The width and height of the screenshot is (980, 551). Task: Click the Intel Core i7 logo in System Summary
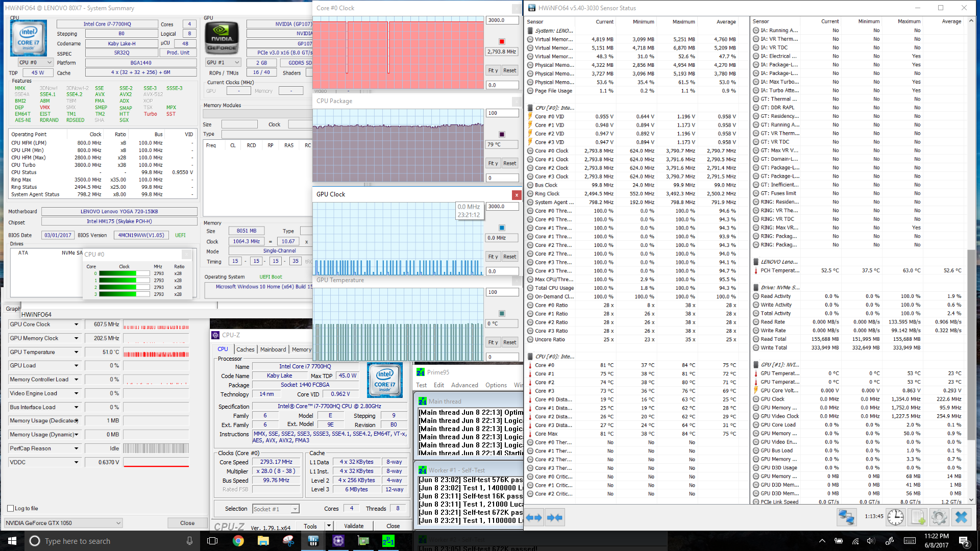click(x=29, y=39)
